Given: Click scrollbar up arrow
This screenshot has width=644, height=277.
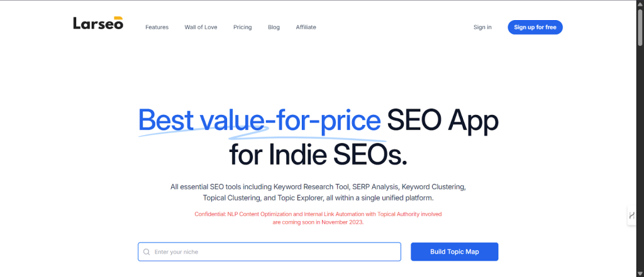Looking at the screenshot, I should pos(640,4).
